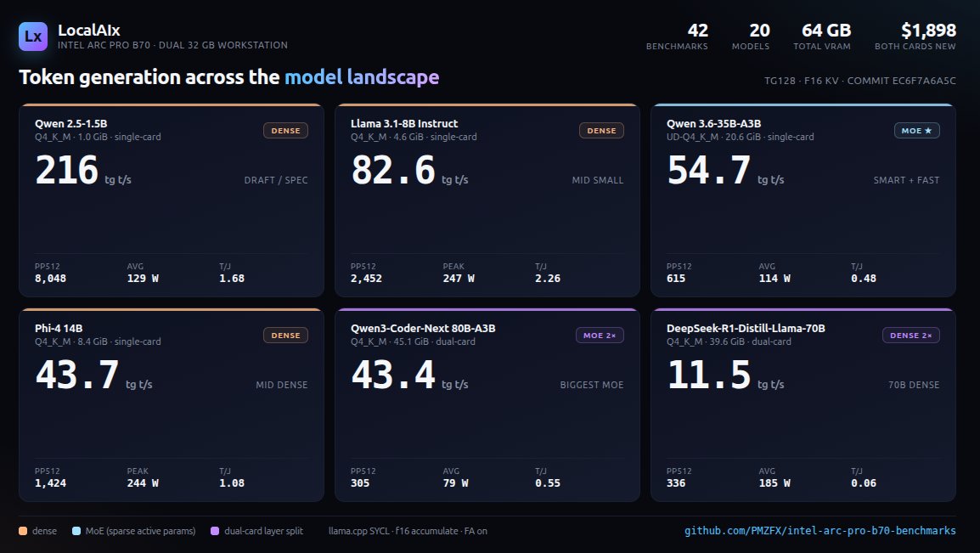Click the '20' models count

pyautogui.click(x=759, y=30)
